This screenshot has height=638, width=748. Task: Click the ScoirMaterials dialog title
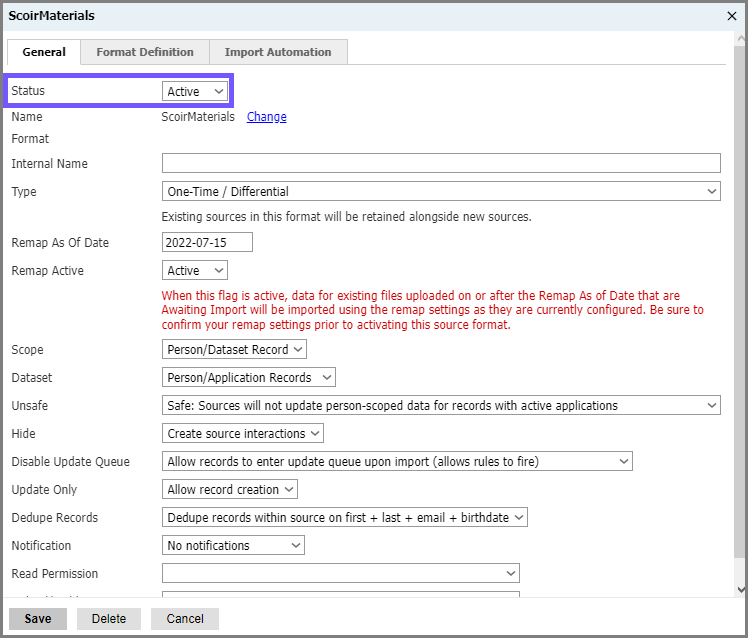click(52, 16)
